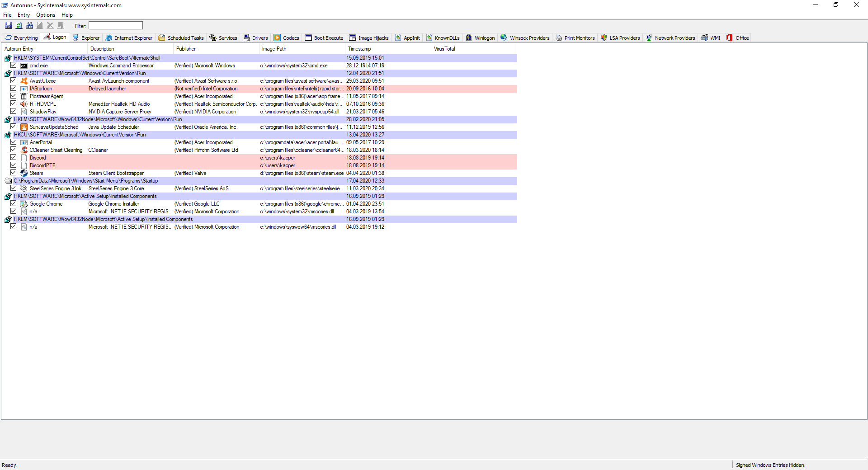Switch to the Office tab
The height and width of the screenshot is (470, 868).
click(x=738, y=38)
